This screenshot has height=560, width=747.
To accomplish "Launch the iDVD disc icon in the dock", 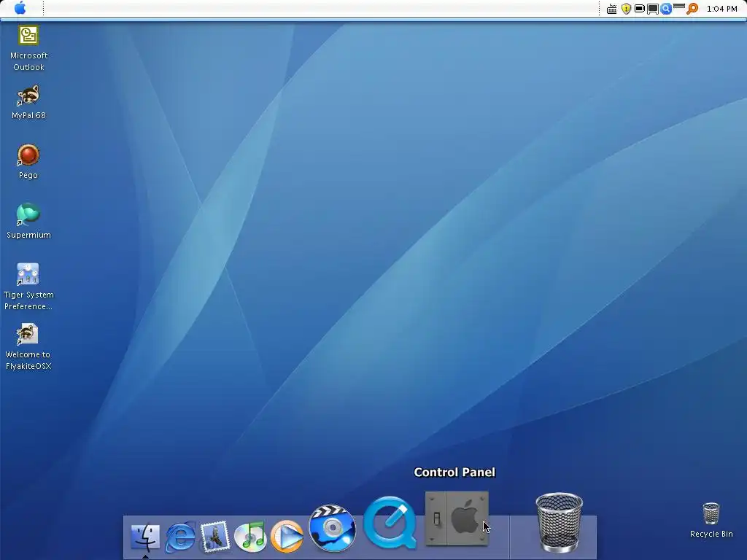I will tap(333, 528).
